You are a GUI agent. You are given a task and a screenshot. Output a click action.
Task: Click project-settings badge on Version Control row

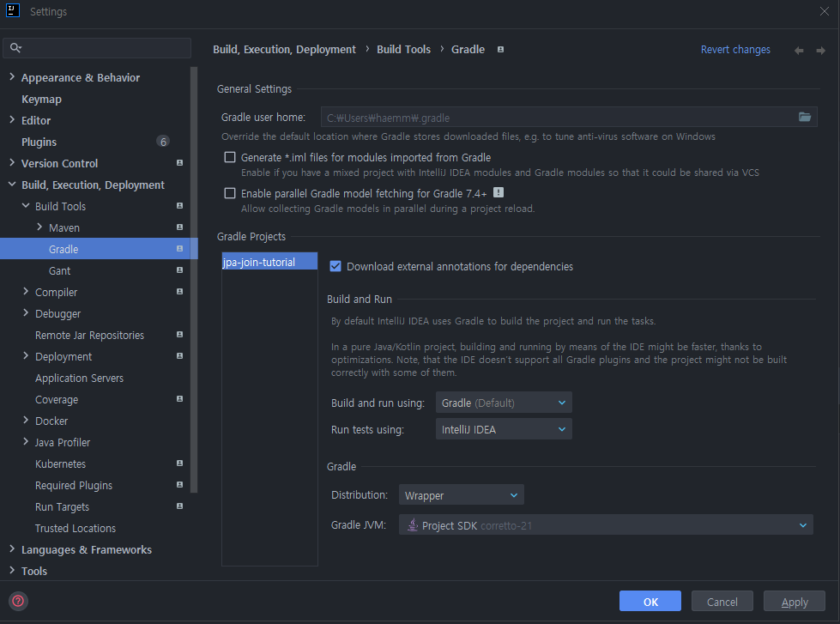[179, 163]
